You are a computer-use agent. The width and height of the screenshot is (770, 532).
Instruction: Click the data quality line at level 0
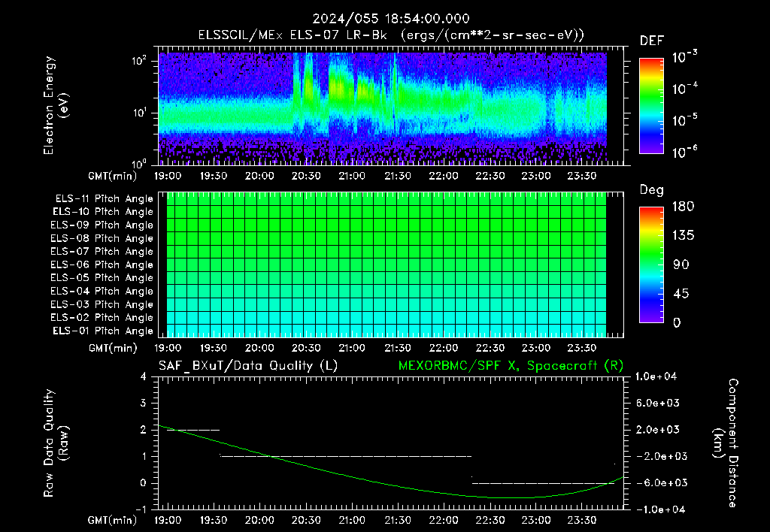[543, 483]
